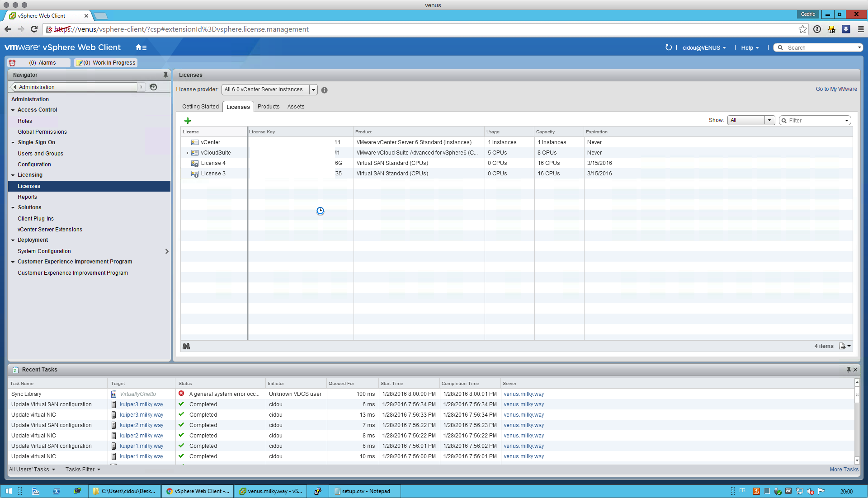This screenshot has width=868, height=498.
Task: Refresh the vSphere Web Client view
Action: coord(669,47)
